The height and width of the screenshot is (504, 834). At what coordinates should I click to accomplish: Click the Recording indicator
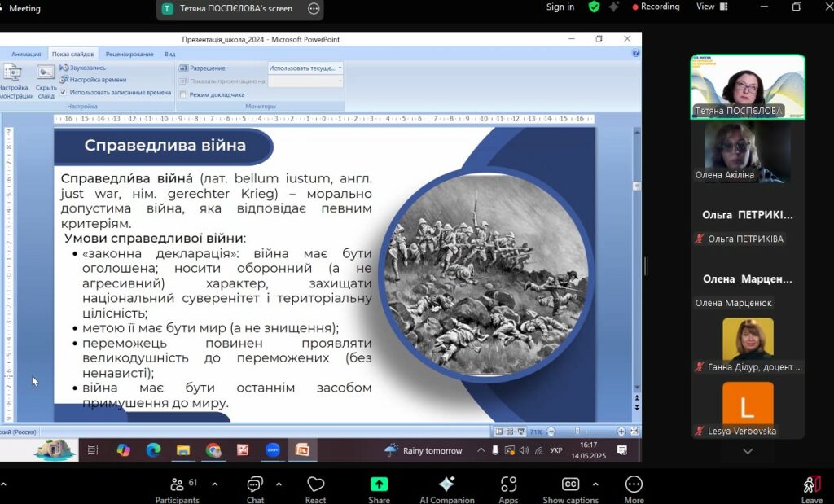656,7
